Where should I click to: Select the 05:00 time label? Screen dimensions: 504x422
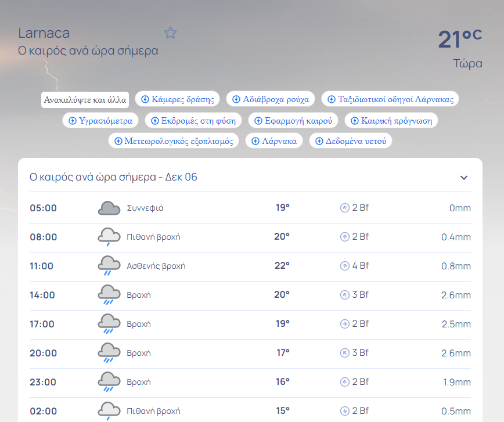43,208
